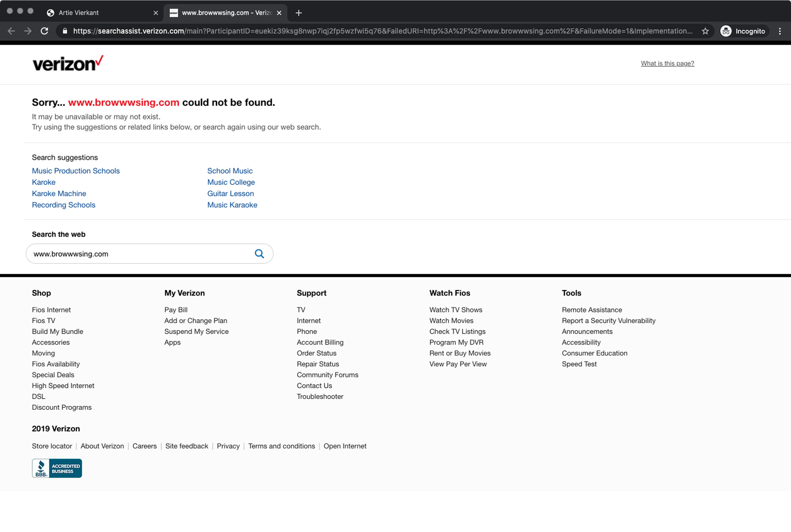Image resolution: width=791 pixels, height=532 pixels.
Task: Open a new tab with the plus icon
Action: click(299, 13)
